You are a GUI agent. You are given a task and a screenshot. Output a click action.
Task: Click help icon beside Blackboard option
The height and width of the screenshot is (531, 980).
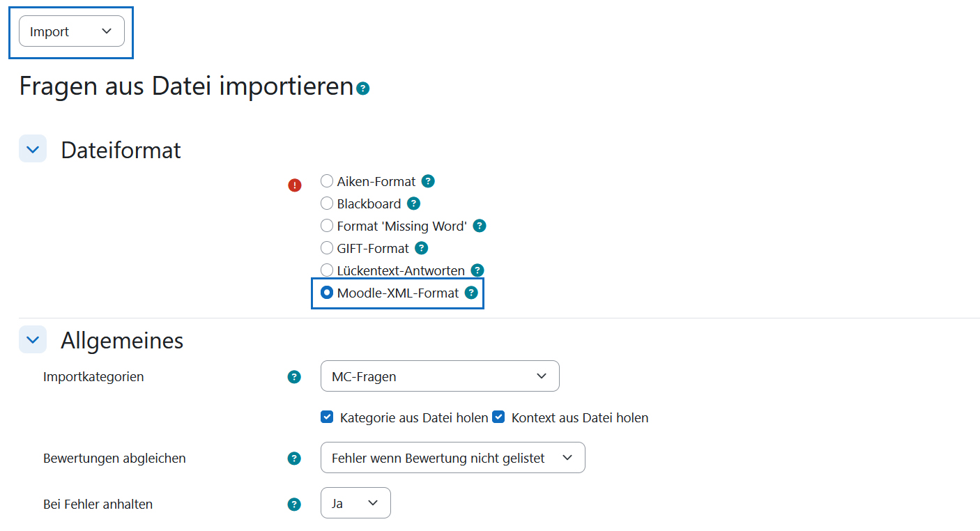click(414, 203)
